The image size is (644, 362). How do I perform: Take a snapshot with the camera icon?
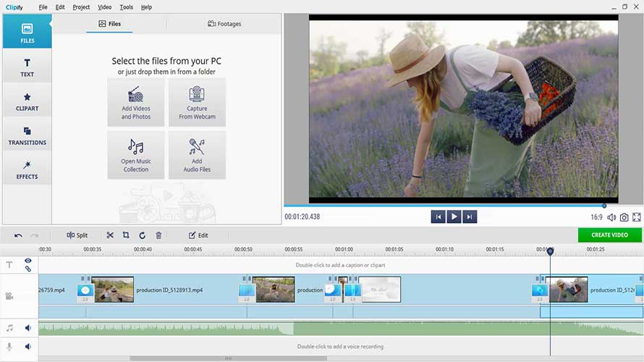pyautogui.click(x=624, y=217)
